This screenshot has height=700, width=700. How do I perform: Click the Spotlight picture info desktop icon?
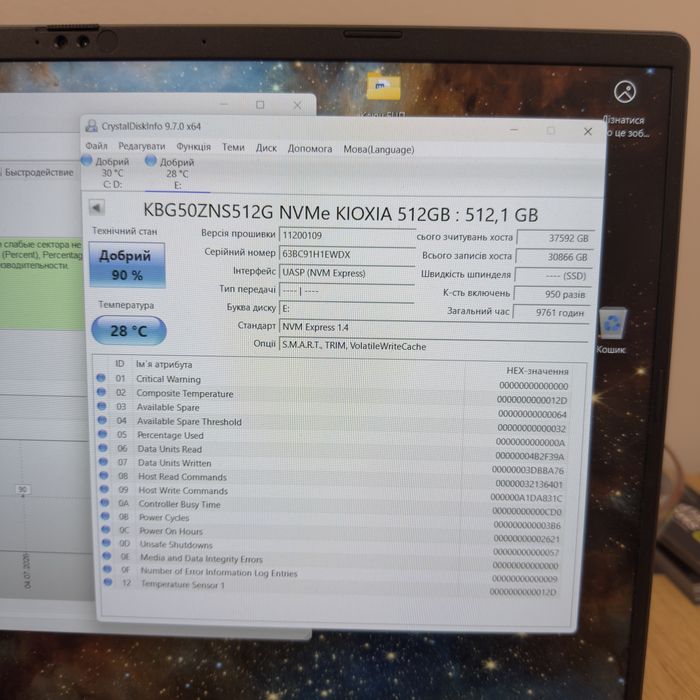coord(625,92)
